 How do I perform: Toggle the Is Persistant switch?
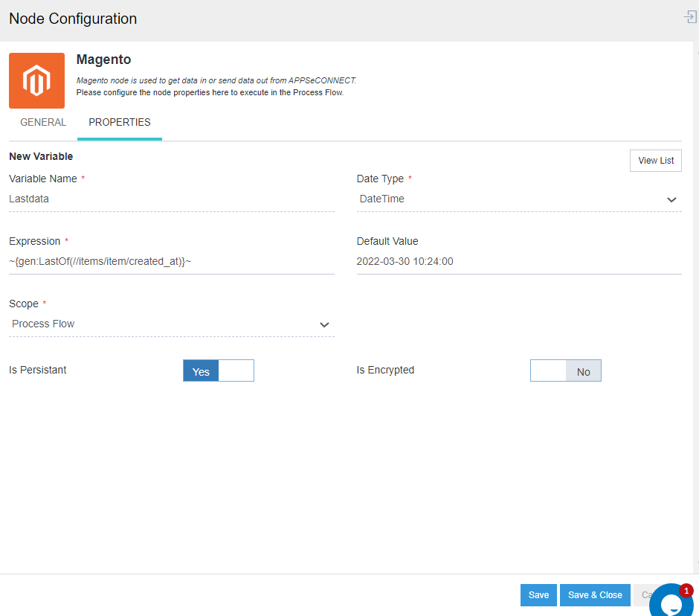(219, 370)
